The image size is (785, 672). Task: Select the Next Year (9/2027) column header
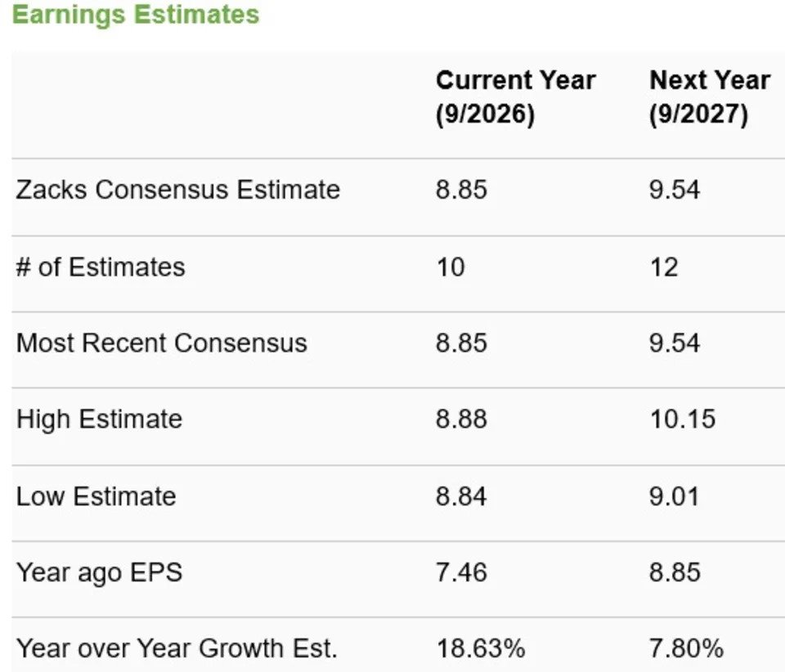pyautogui.click(x=710, y=97)
